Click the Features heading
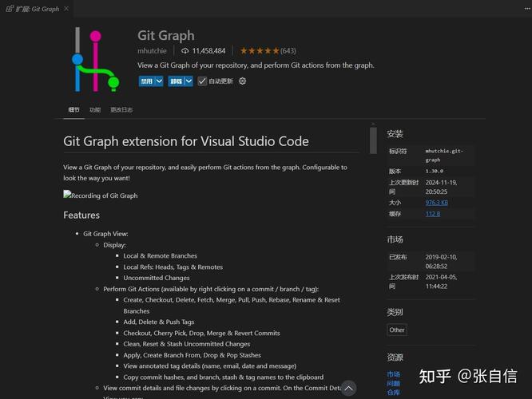 [x=81, y=215]
